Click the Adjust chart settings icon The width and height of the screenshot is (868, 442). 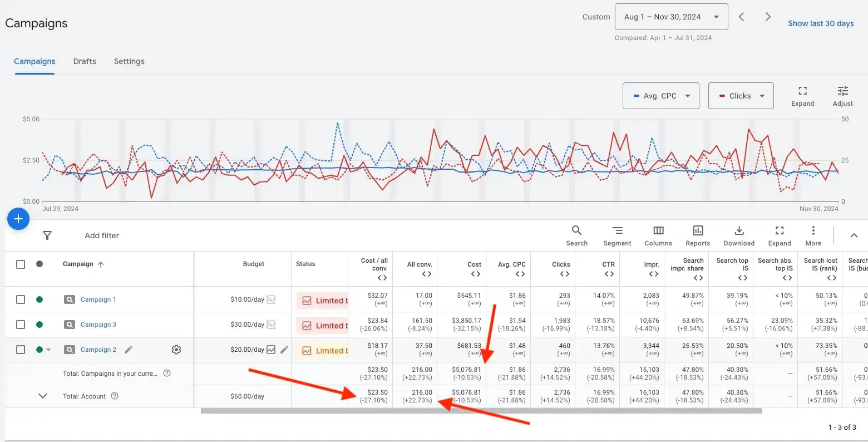point(842,96)
